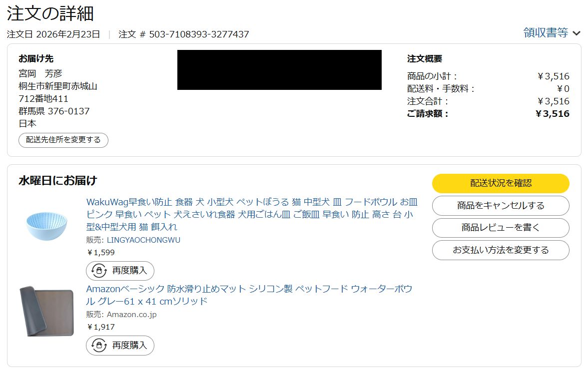588x373 pixels.
Task: Click the chevron arrow beside 領収書等
Action: tap(577, 33)
